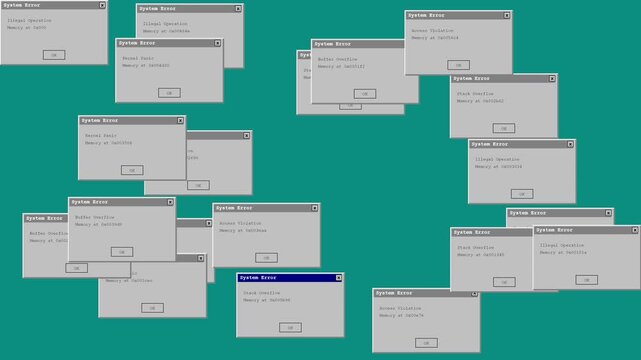Image resolution: width=641 pixels, height=360 pixels.
Task: OK in Buffer Overflow dialog showing its close box
Action: pos(122,252)
